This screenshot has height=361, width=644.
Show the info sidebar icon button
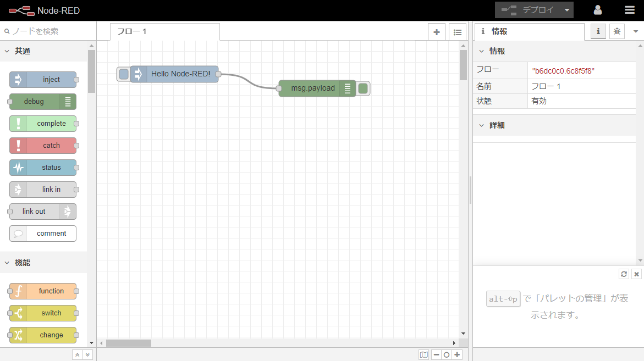click(x=598, y=31)
